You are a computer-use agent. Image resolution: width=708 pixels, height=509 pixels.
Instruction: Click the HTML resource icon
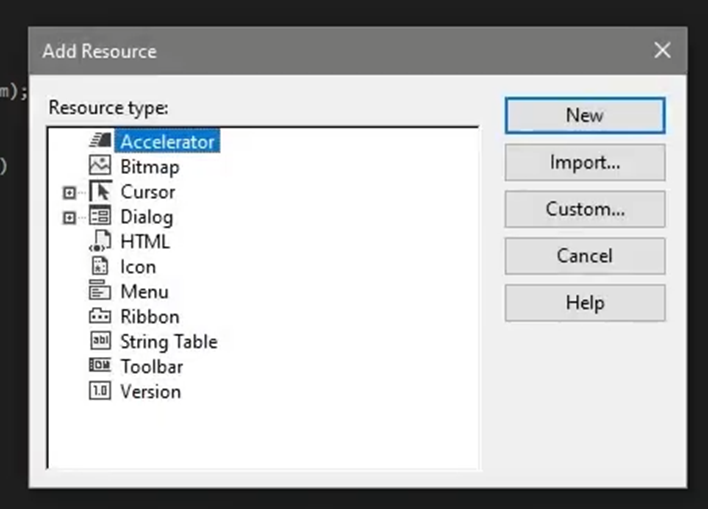[x=100, y=242]
